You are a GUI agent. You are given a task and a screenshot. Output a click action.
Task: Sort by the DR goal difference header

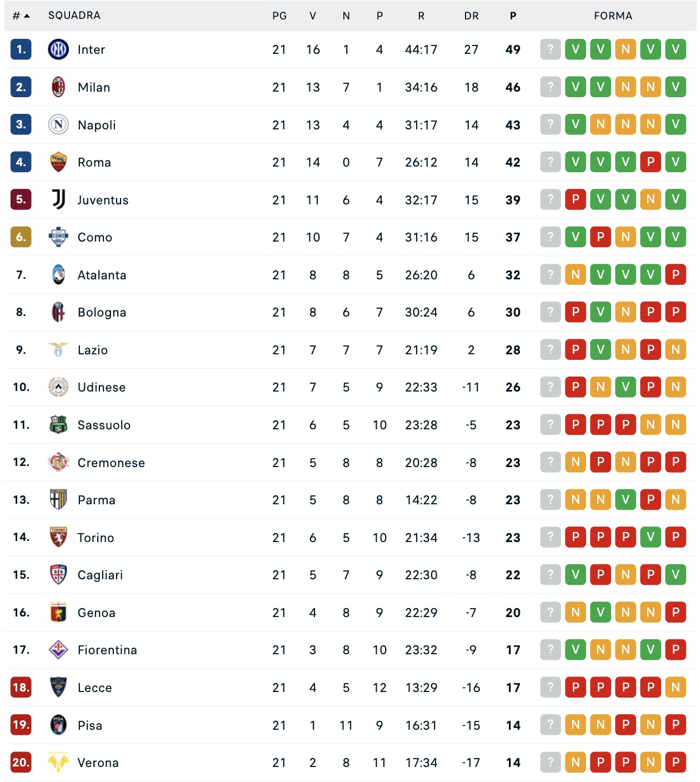471,16
